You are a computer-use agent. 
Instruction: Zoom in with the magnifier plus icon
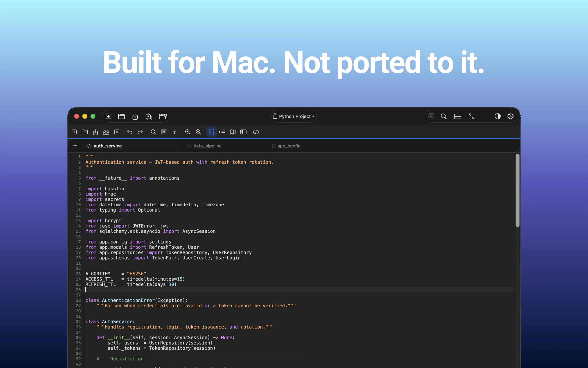point(188,132)
